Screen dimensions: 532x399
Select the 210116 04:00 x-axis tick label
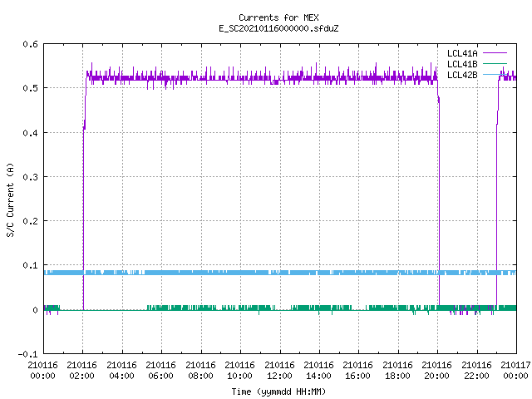[121, 371]
